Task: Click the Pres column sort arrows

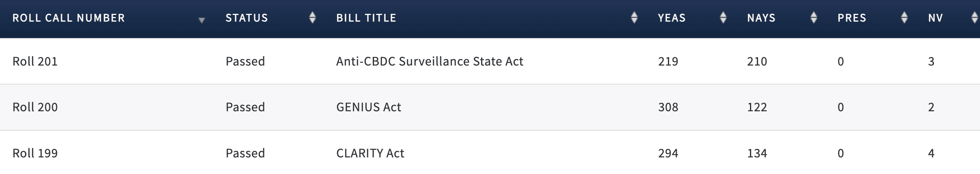Action: tap(904, 17)
